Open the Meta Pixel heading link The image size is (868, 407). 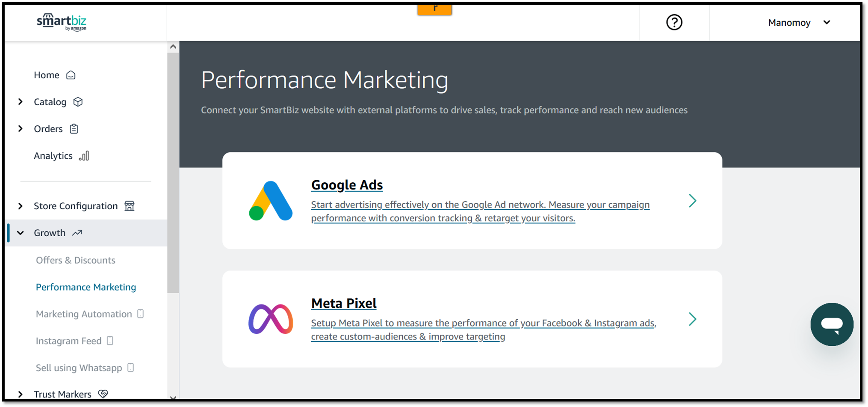(344, 303)
